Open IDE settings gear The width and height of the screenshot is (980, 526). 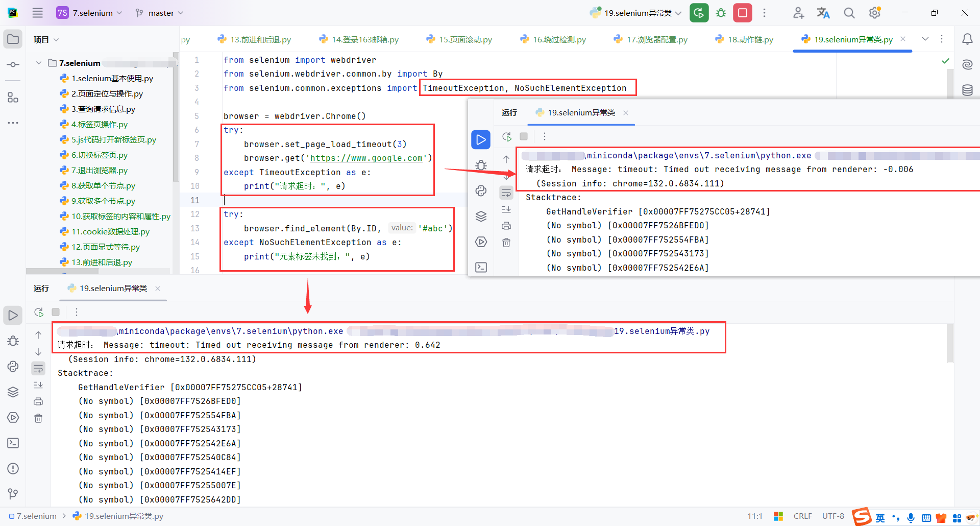(875, 13)
